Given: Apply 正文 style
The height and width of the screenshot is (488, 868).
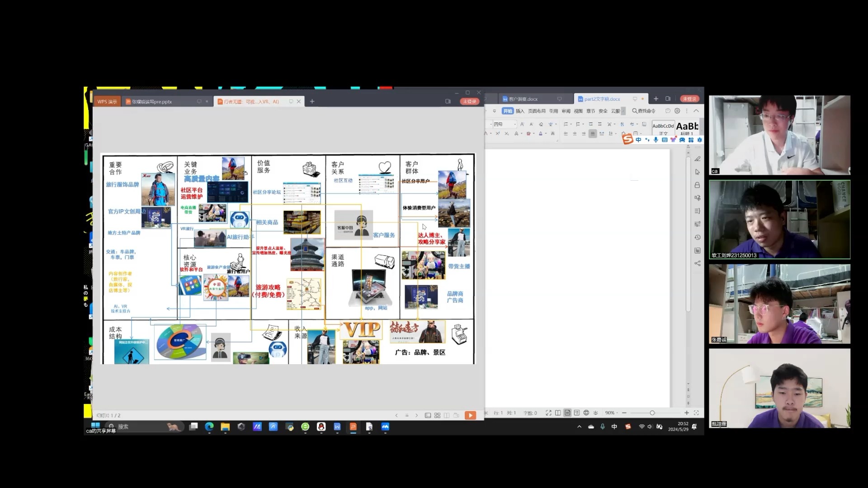Looking at the screenshot, I should point(663,128).
